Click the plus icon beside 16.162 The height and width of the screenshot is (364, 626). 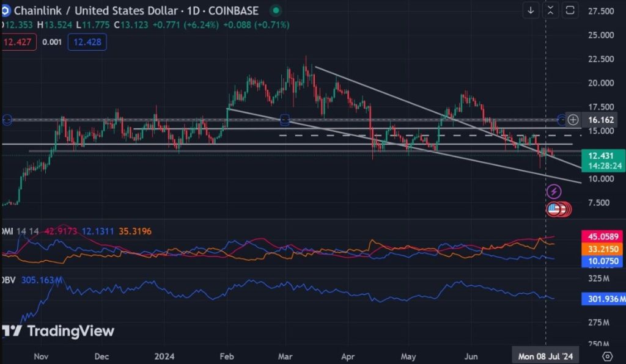tap(573, 120)
